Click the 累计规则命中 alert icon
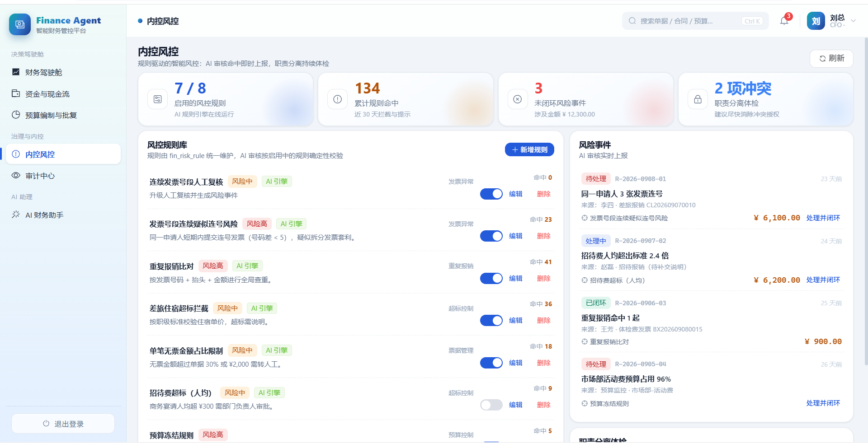 click(x=338, y=99)
